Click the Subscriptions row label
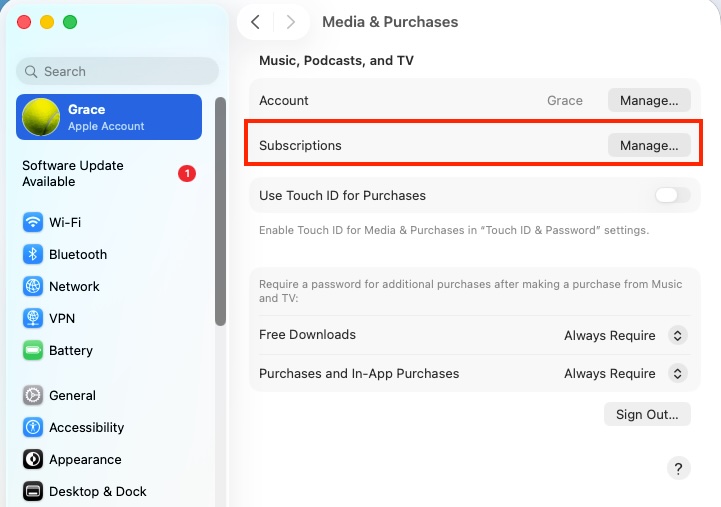Viewport: 721px width, 507px height. tap(300, 146)
